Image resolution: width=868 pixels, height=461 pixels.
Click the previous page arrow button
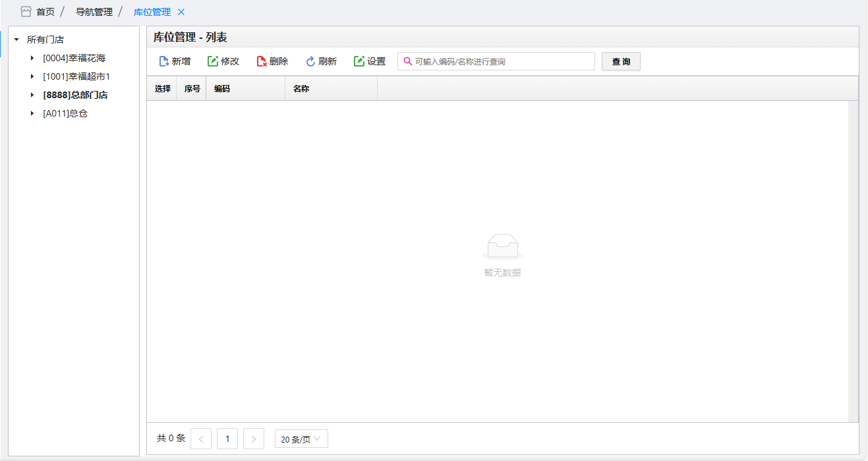coord(201,439)
